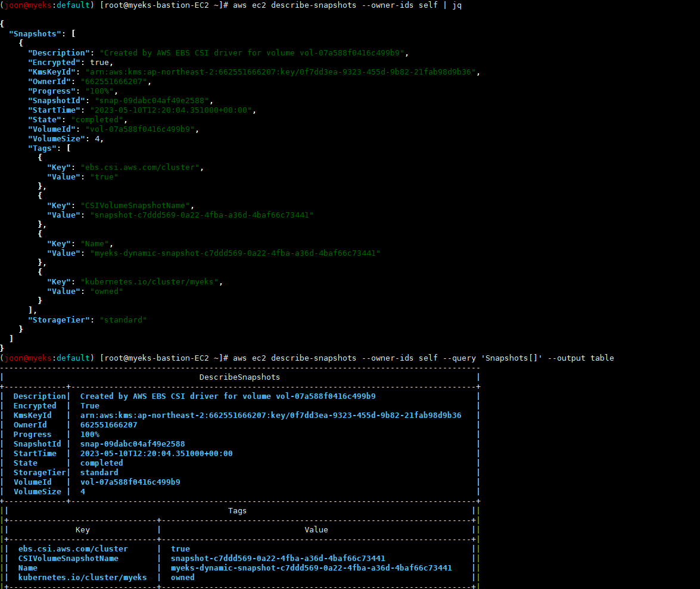700x589 pixels.
Task: Click the 'DescribeSnapshots' table title
Action: click(x=239, y=377)
